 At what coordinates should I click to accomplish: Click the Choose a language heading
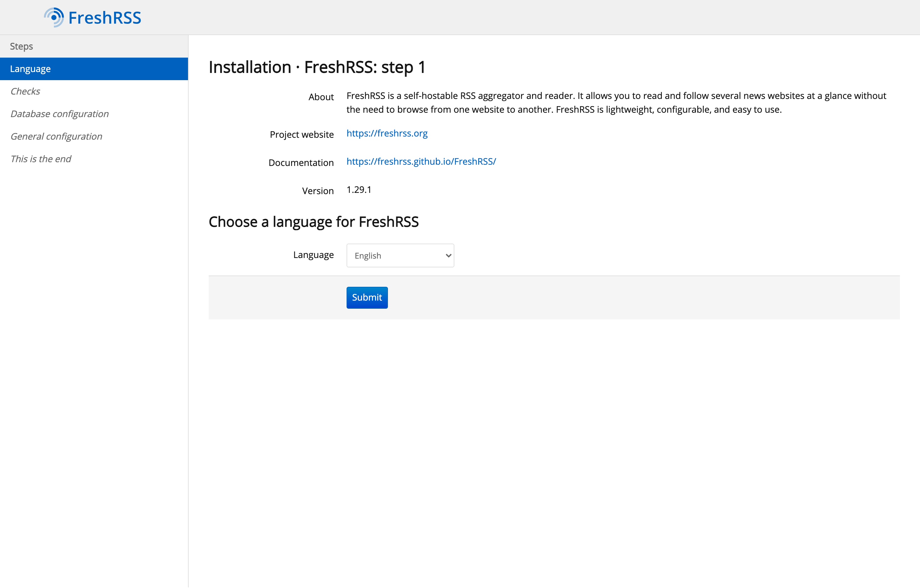(313, 222)
